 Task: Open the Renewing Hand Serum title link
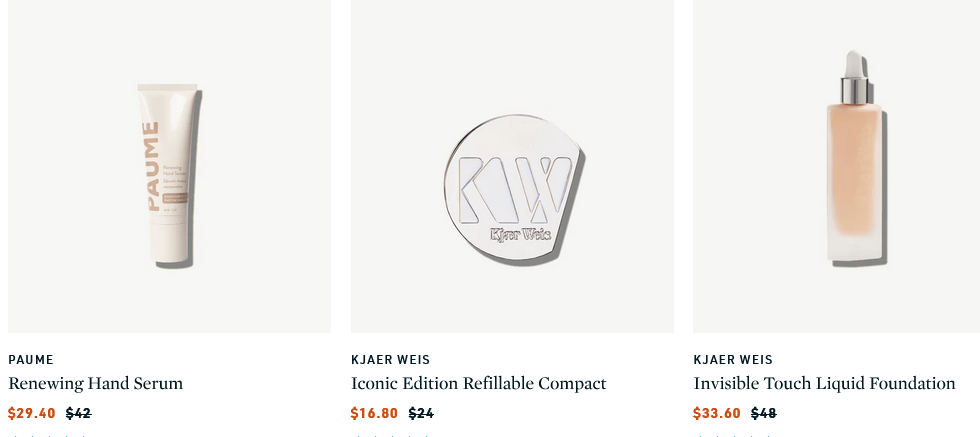tap(96, 383)
